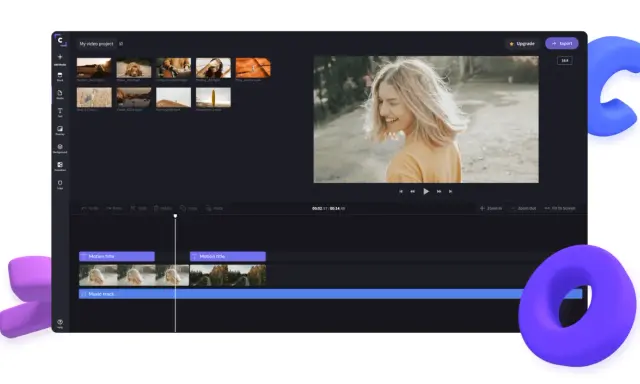This screenshot has height=384, width=640.
Task: Zoom in on the timeline
Action: [491, 209]
